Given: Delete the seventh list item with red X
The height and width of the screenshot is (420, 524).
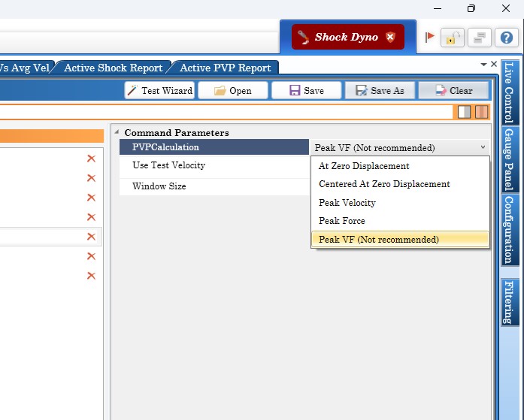Looking at the screenshot, I should click(91, 276).
